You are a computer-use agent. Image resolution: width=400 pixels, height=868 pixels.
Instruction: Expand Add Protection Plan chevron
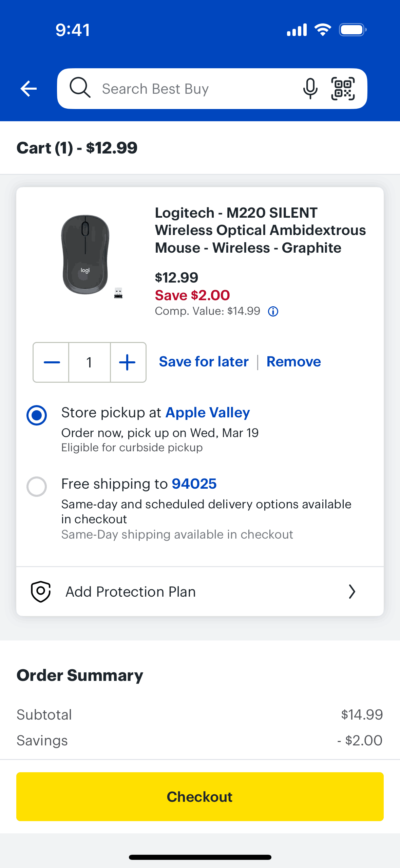tap(352, 592)
